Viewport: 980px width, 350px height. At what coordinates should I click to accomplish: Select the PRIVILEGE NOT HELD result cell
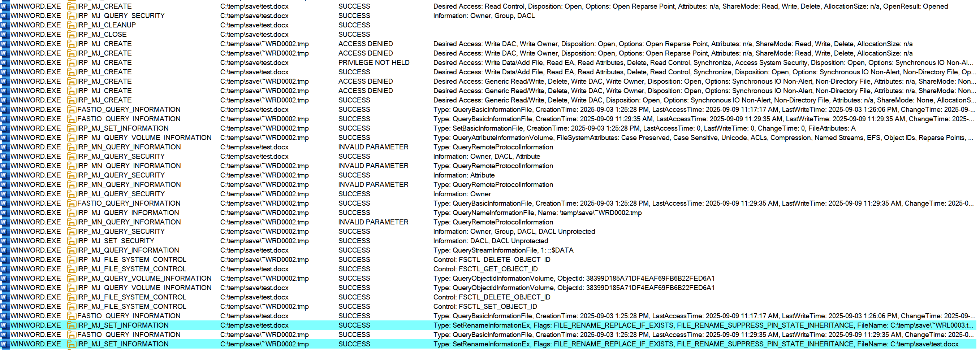[374, 63]
